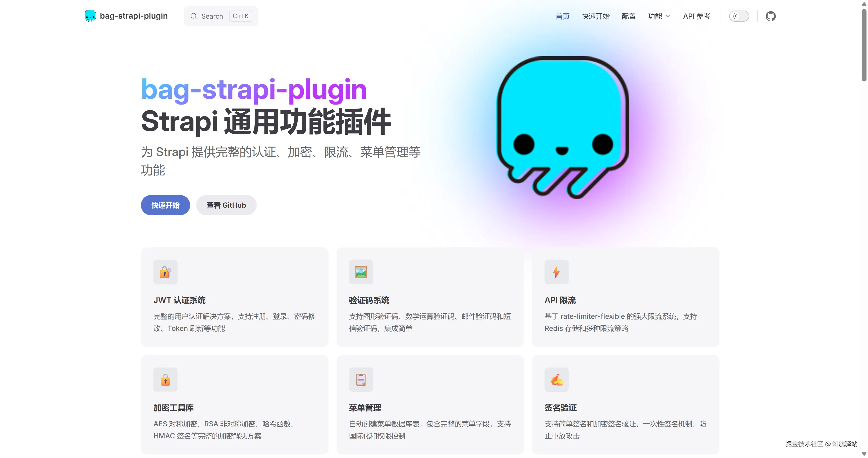
Task: Toggle the light/dark theme switch
Action: pyautogui.click(x=739, y=16)
